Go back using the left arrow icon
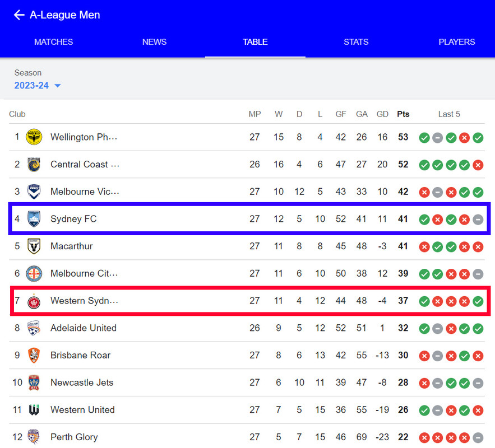 point(19,15)
